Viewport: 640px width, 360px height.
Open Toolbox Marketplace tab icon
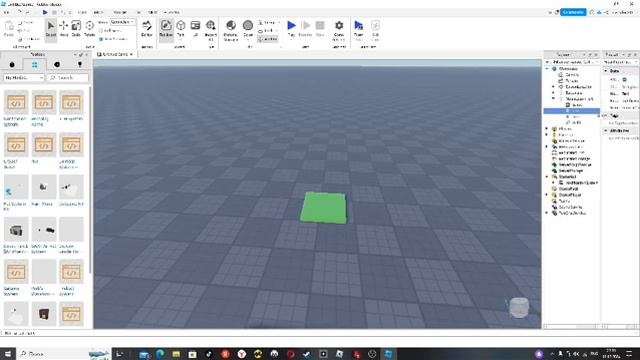click(12, 64)
